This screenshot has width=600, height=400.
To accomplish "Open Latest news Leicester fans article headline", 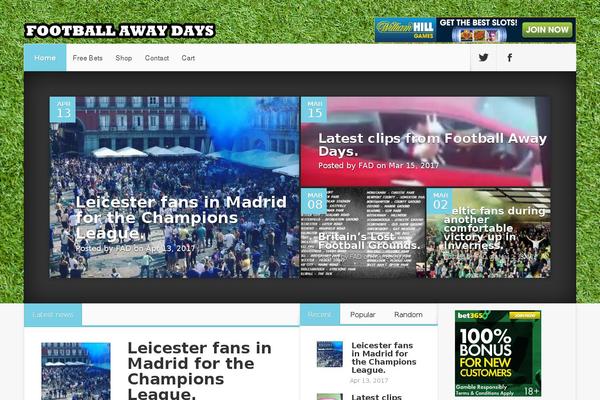I will coord(199,371).
